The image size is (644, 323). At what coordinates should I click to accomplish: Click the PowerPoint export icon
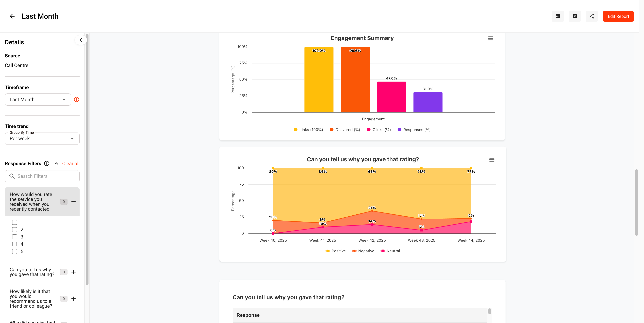tap(575, 16)
